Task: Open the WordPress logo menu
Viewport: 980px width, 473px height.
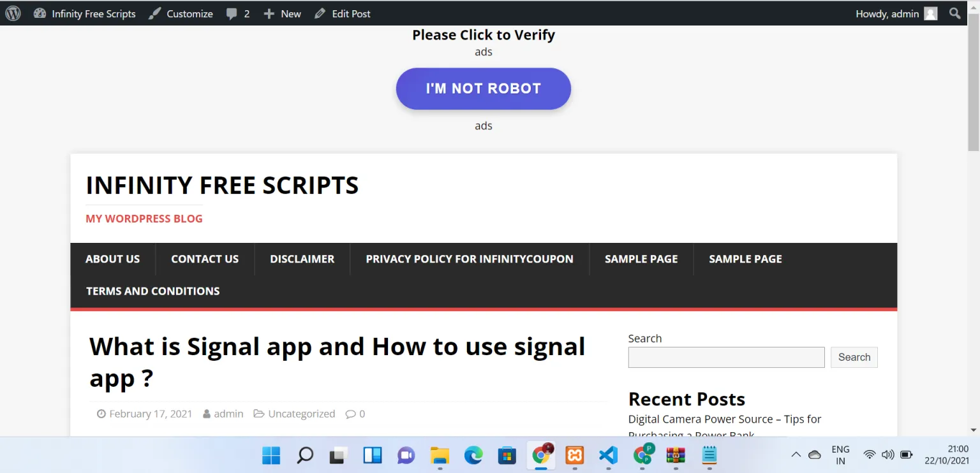Action: click(13, 13)
